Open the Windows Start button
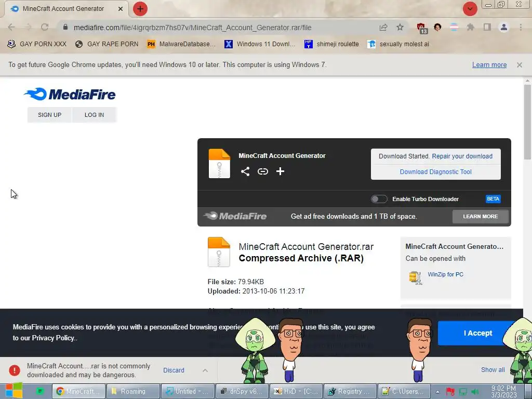 (14, 391)
